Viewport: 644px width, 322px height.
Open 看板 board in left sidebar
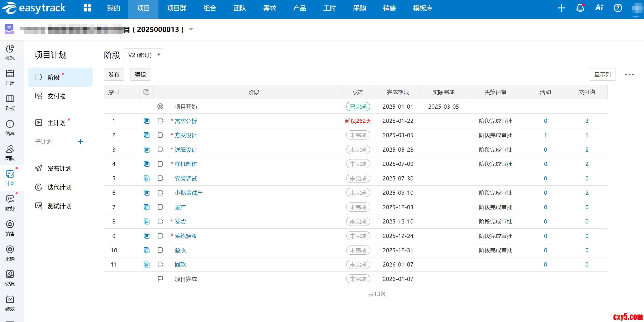click(x=10, y=103)
